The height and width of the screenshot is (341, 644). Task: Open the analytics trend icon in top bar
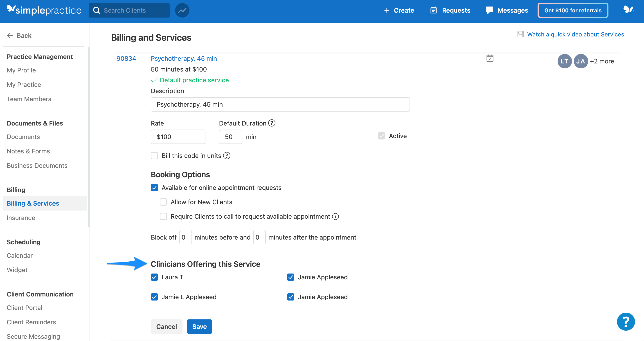coord(182,10)
